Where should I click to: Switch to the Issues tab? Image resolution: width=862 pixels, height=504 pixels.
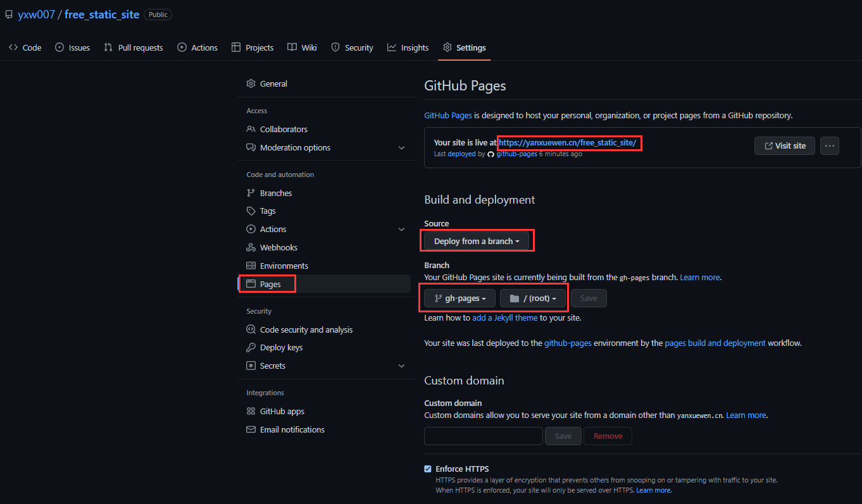(72, 47)
